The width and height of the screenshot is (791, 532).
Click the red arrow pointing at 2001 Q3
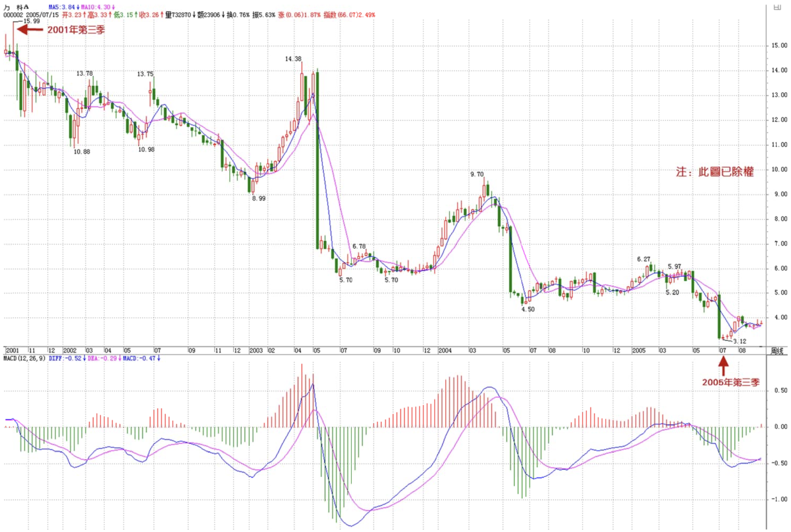click(30, 29)
